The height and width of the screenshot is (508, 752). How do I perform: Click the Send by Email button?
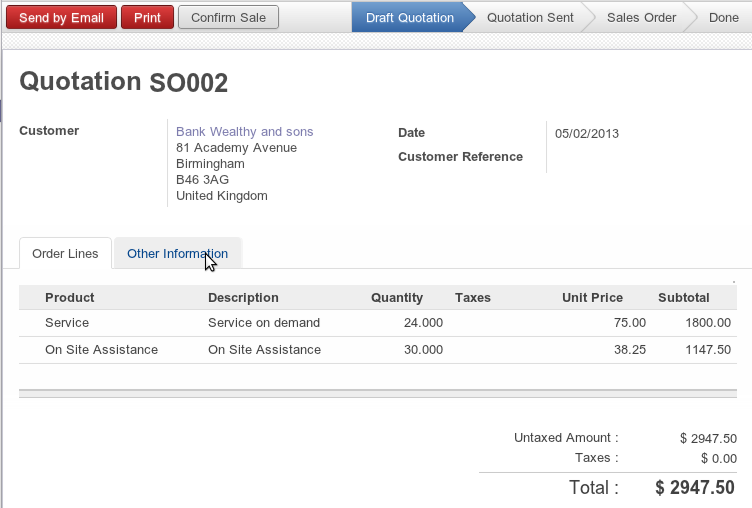click(x=61, y=17)
